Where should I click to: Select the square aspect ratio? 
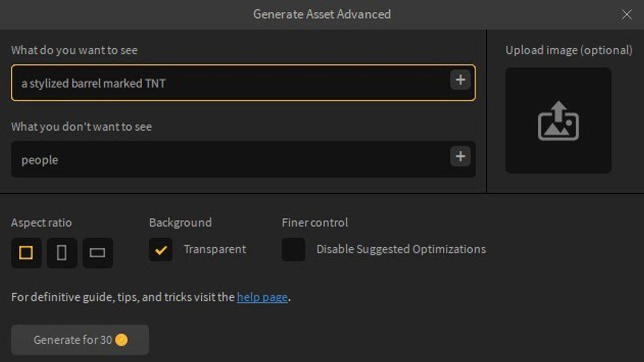[26, 253]
